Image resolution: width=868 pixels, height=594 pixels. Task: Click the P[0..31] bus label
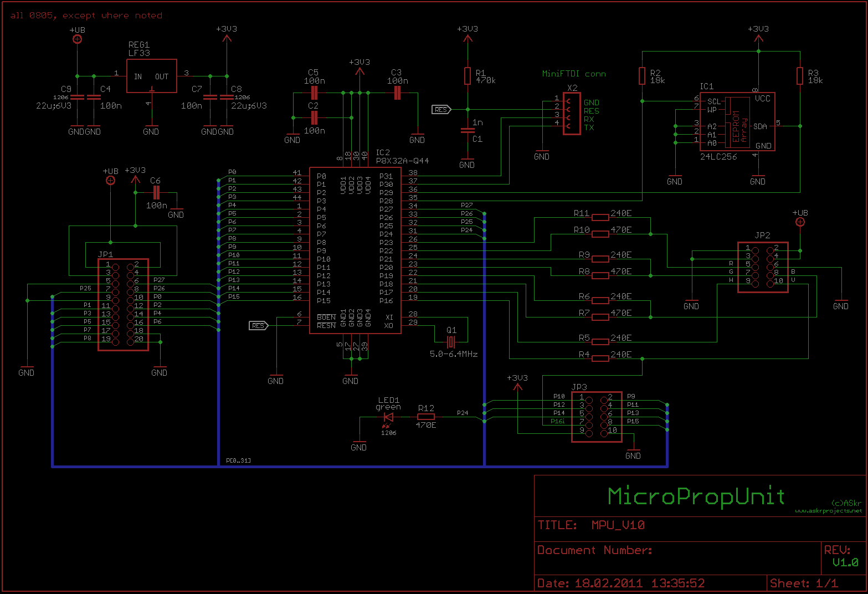239,460
